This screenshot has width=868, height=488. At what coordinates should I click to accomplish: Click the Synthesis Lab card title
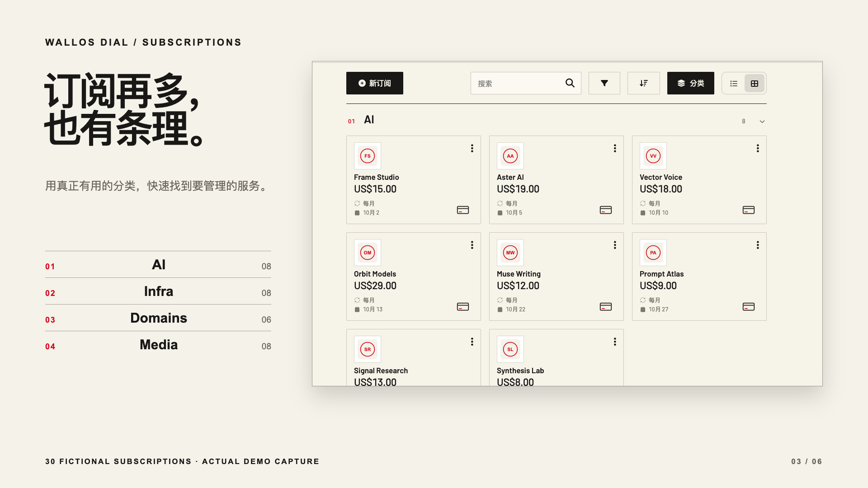coord(520,371)
